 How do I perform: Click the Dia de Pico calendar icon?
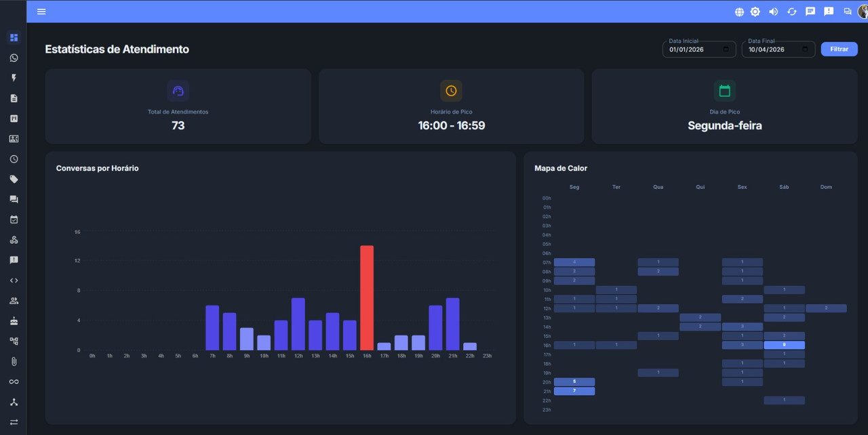click(x=724, y=91)
